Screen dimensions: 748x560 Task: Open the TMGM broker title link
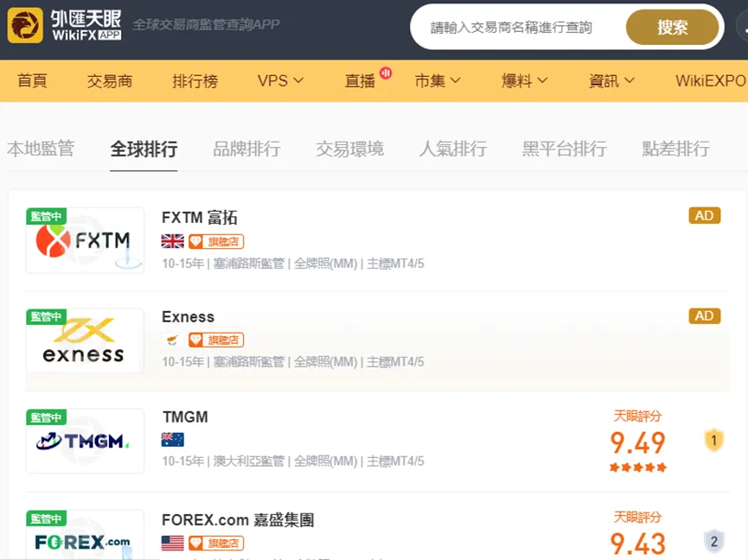(x=185, y=417)
